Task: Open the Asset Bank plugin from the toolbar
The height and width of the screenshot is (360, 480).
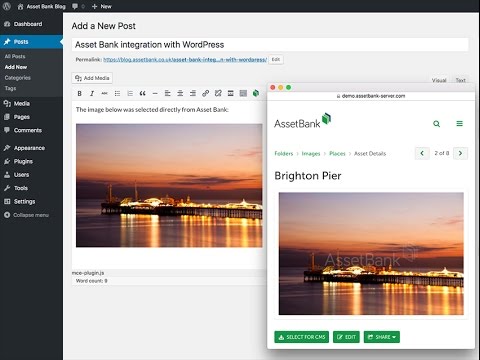Action: tap(256, 94)
